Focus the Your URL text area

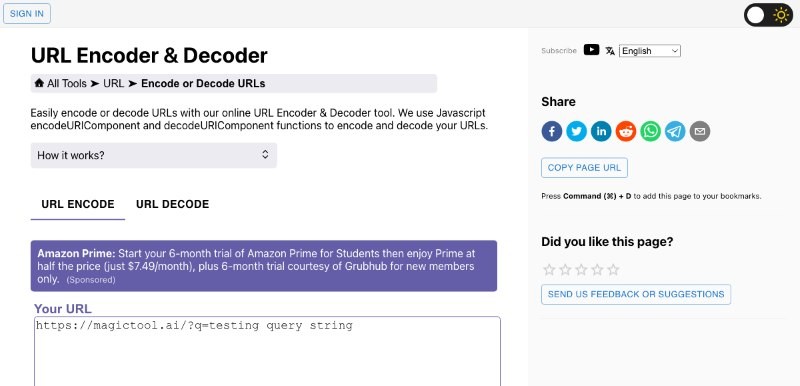click(267, 351)
